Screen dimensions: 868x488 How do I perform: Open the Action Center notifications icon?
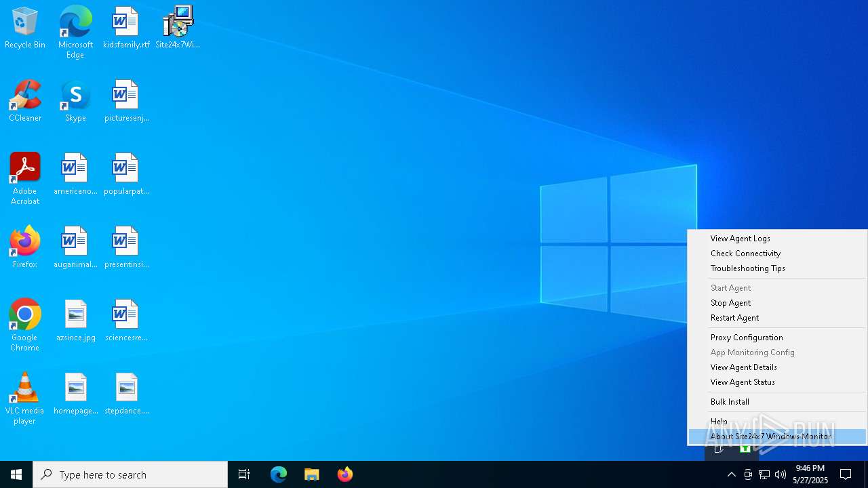click(846, 474)
